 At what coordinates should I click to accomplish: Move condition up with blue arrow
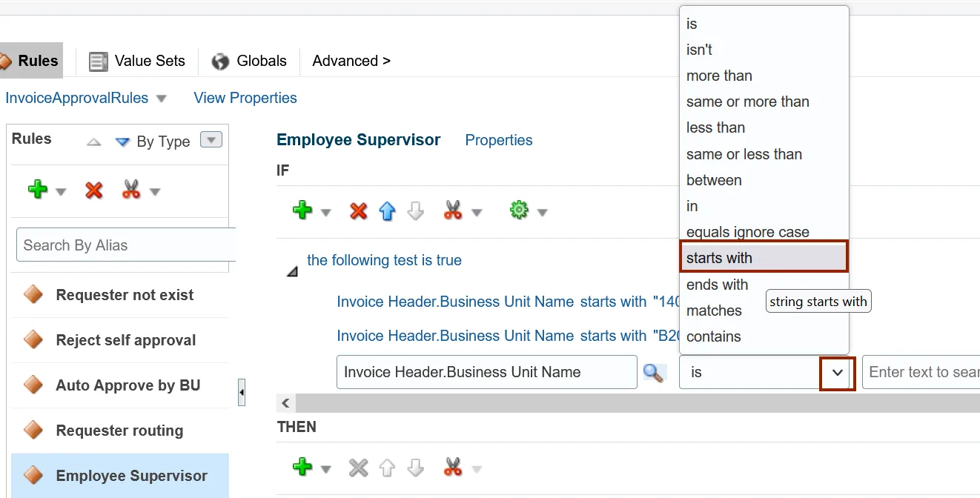[x=387, y=212]
